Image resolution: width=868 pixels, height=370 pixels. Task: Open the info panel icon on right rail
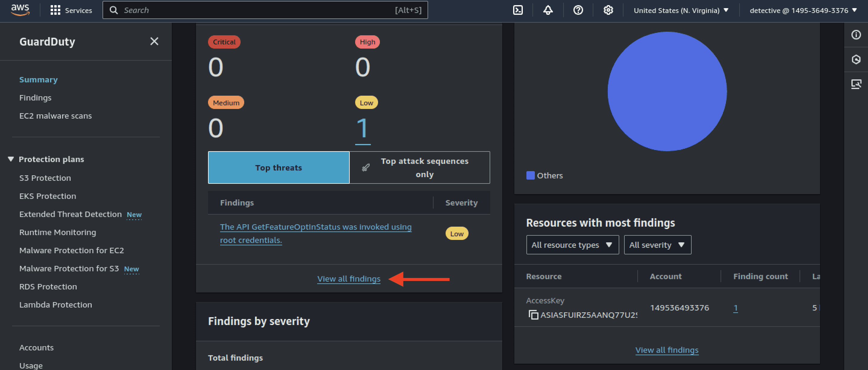coord(856,35)
